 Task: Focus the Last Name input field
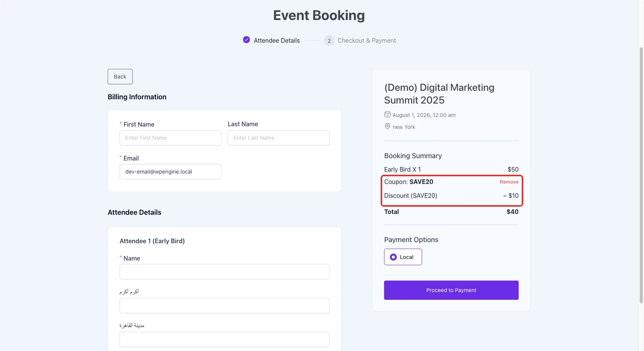[x=278, y=138]
